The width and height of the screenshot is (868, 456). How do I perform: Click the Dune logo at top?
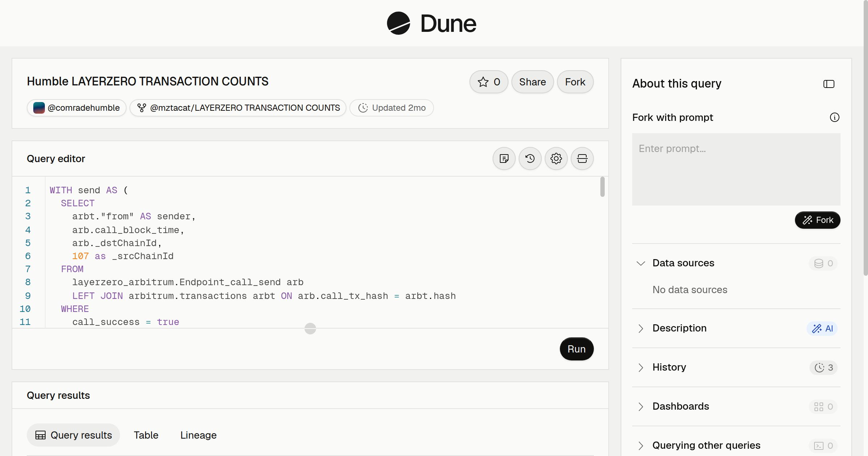431,23
